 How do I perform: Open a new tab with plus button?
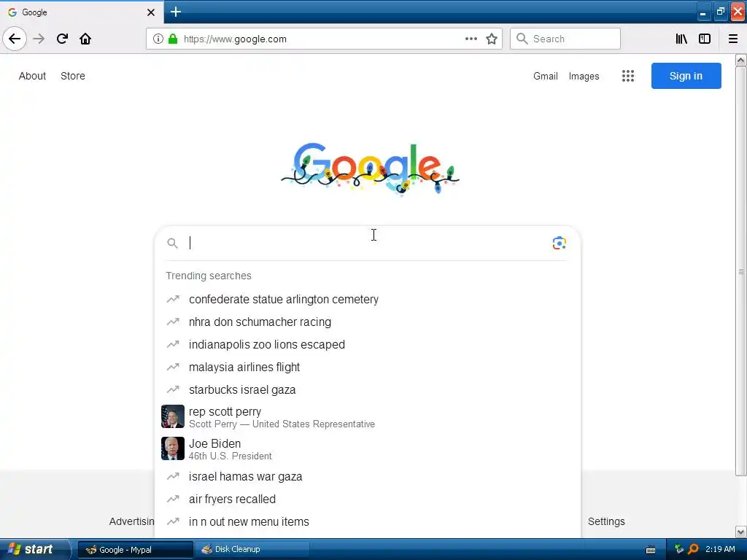point(176,12)
